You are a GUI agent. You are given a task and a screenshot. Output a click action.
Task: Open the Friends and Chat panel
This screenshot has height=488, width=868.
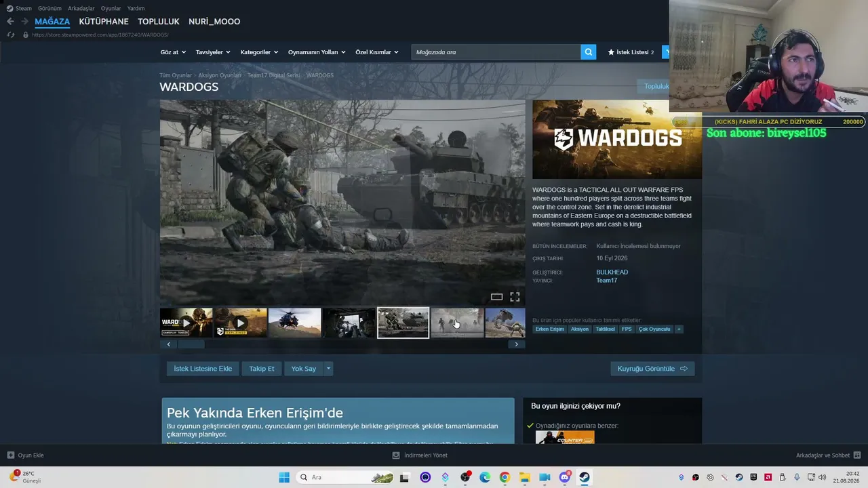[828, 455]
